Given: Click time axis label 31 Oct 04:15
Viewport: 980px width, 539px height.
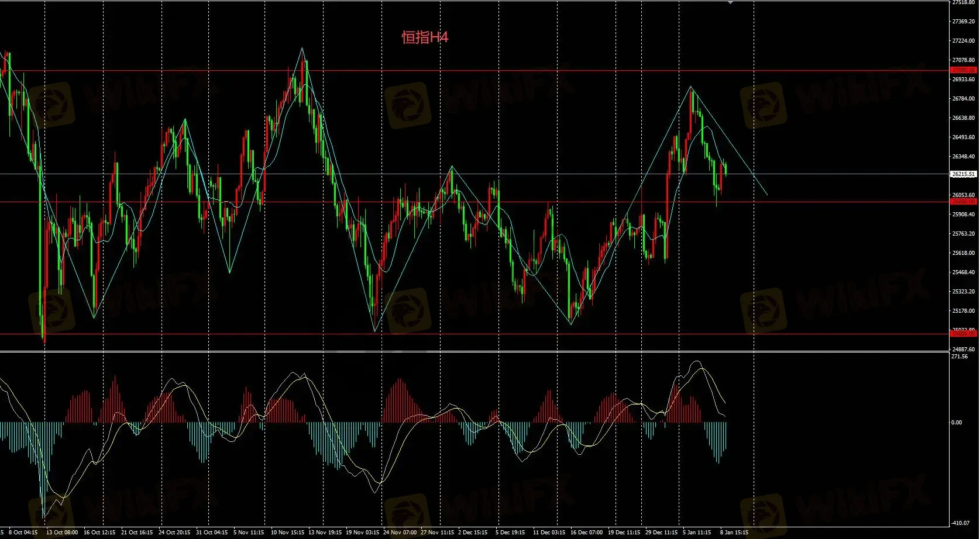Looking at the screenshot, I should tap(212, 533).
